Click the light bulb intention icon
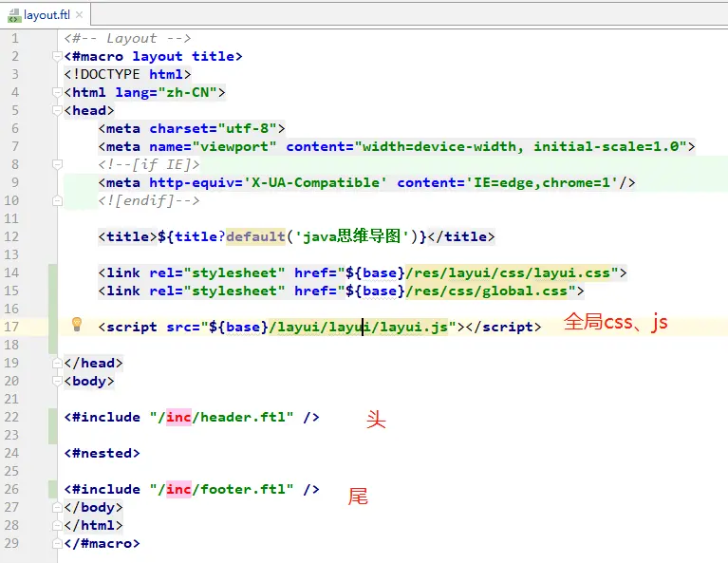This screenshot has width=728, height=563. coord(77,324)
